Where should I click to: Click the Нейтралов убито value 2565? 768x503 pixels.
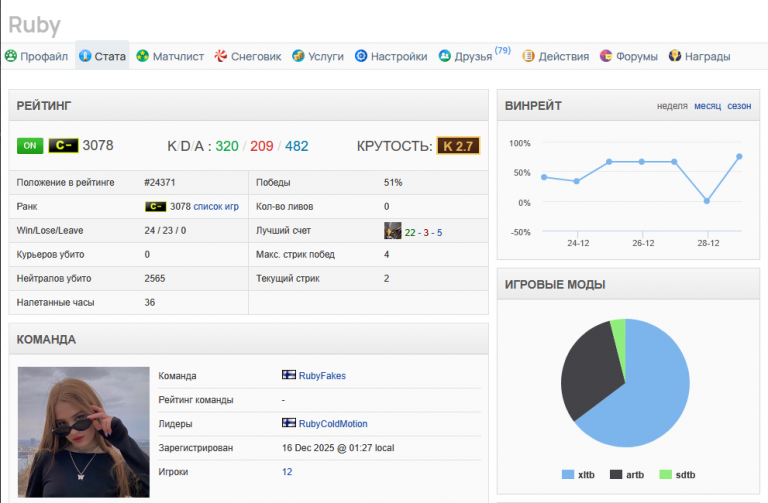(x=155, y=279)
